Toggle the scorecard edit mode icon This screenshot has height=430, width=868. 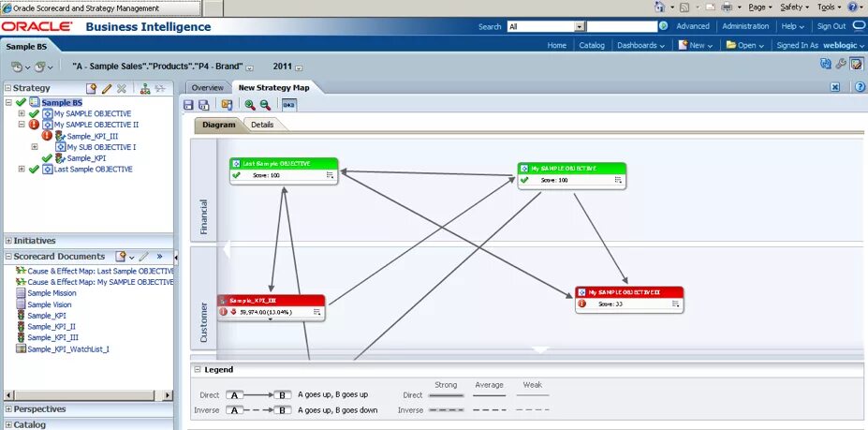pos(857,65)
